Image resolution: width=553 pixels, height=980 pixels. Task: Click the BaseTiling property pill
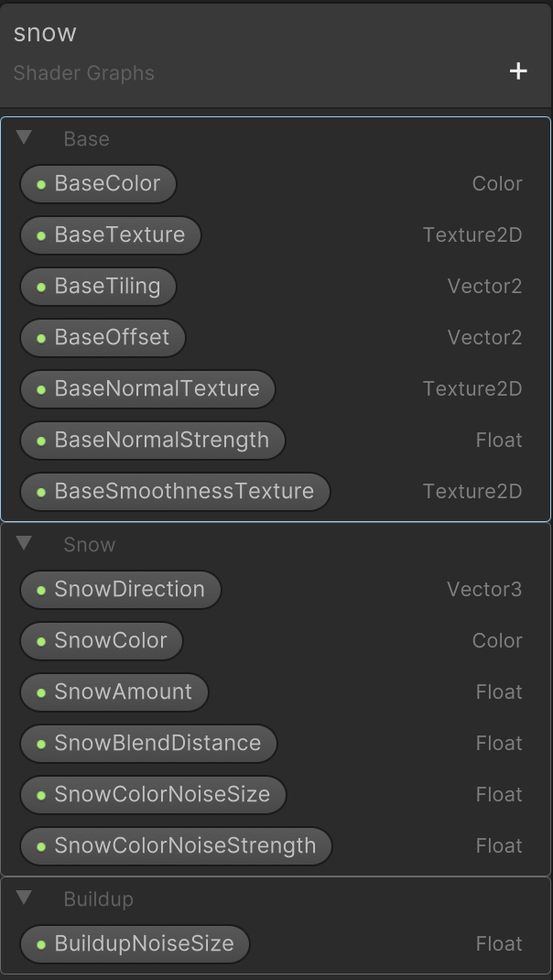pos(98,286)
